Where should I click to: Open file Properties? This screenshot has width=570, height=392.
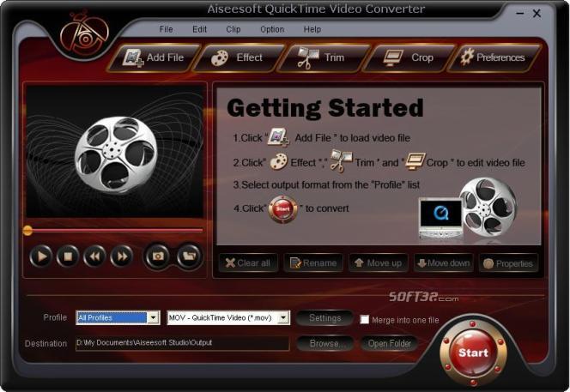pos(508,263)
